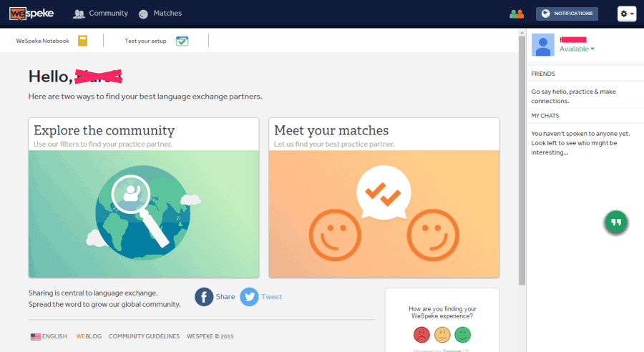Click the Community people icon
Viewport: 644px width, 352px height.
point(79,14)
